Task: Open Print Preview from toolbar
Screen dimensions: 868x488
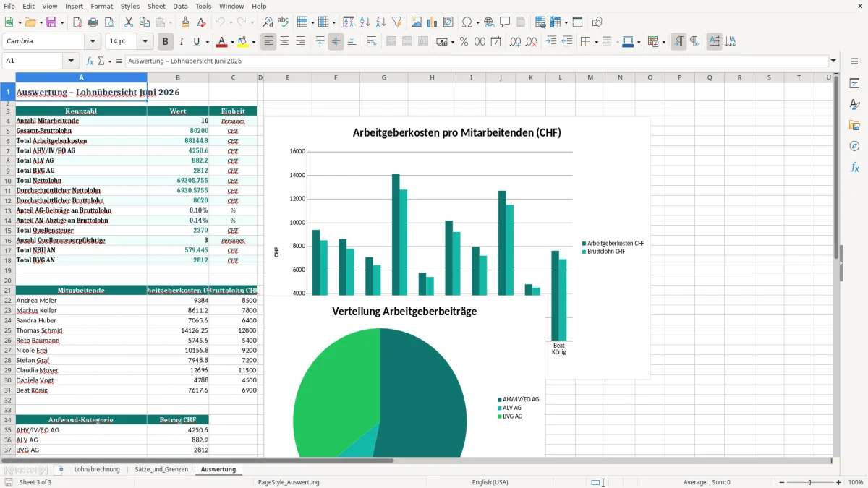Action: pyautogui.click(x=109, y=22)
